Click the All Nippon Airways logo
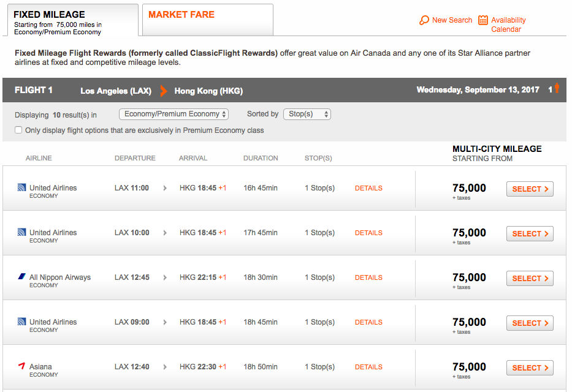Image resolution: width=572 pixels, height=392 pixels. 22,276
